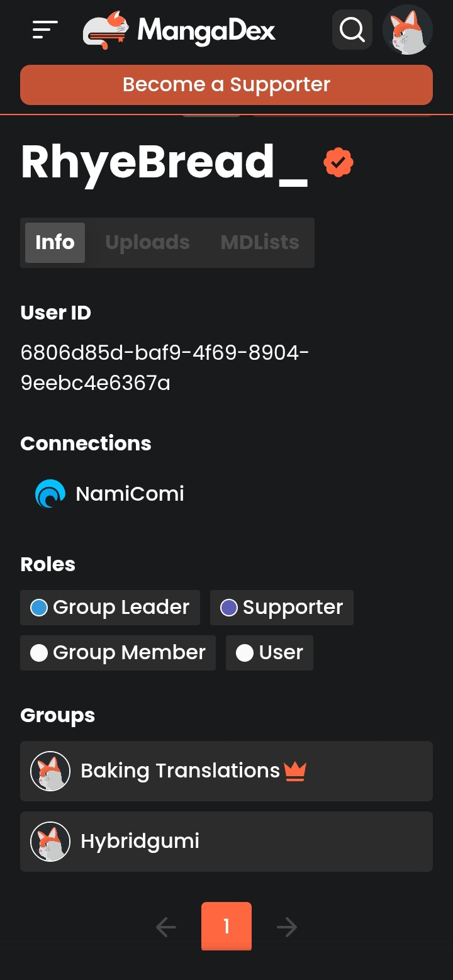Open the hamburger navigation menu
The height and width of the screenshot is (980, 453).
pos(45,30)
